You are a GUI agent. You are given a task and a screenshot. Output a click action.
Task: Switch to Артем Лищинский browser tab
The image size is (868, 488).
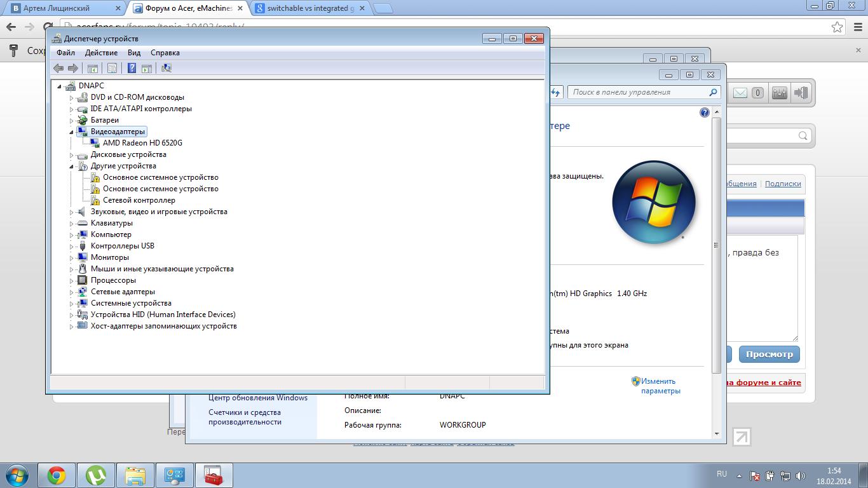pyautogui.click(x=64, y=8)
